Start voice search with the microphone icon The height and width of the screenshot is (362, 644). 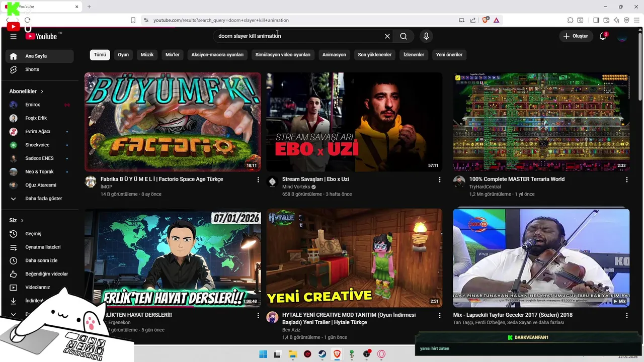pos(426,36)
